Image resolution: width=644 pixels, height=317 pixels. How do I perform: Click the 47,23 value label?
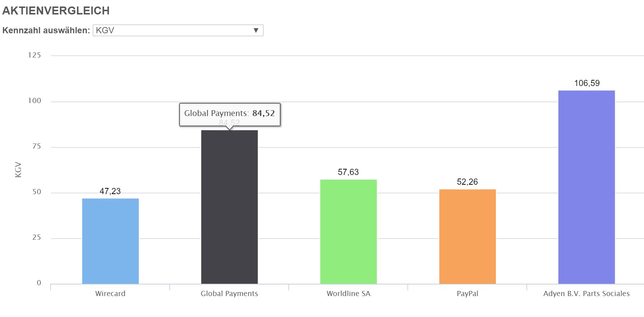pyautogui.click(x=110, y=191)
